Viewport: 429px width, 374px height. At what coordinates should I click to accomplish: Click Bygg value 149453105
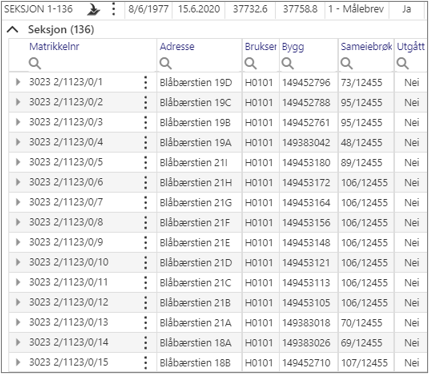[x=306, y=302]
